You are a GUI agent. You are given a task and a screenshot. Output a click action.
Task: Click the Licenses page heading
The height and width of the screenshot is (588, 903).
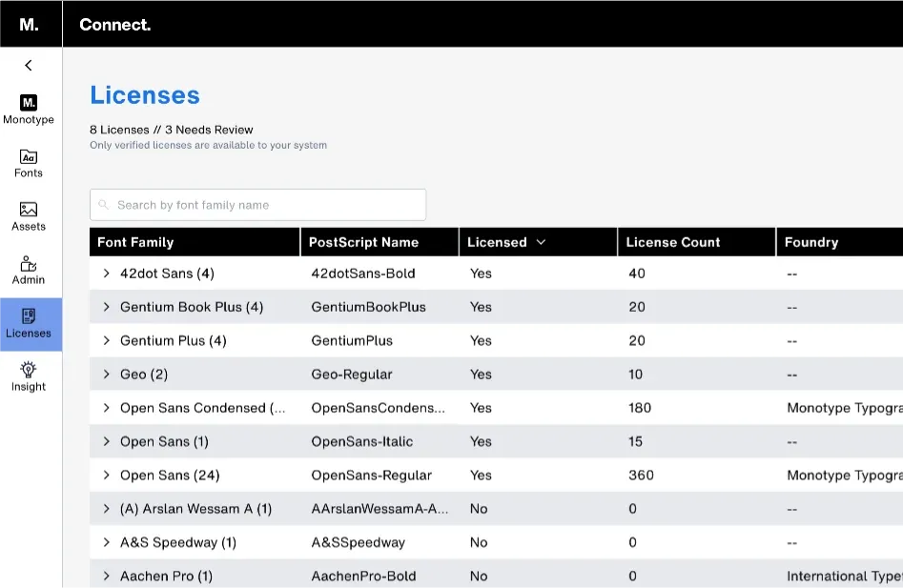click(145, 95)
